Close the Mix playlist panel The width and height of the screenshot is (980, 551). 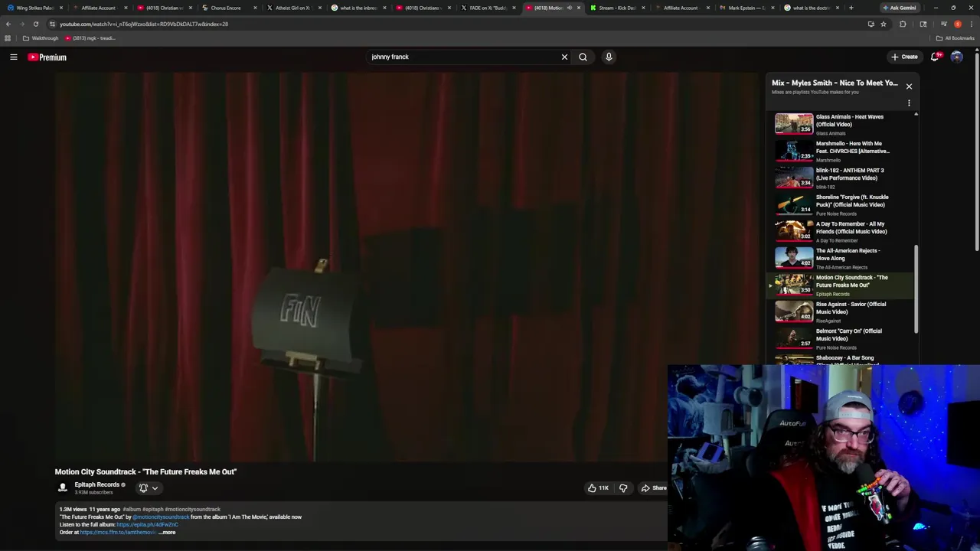[x=909, y=86]
